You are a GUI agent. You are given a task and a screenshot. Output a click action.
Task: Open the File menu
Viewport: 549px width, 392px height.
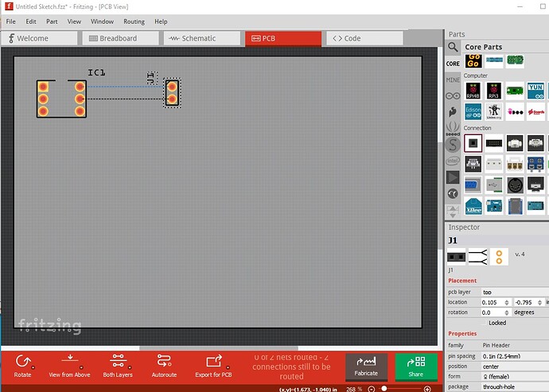click(x=11, y=21)
